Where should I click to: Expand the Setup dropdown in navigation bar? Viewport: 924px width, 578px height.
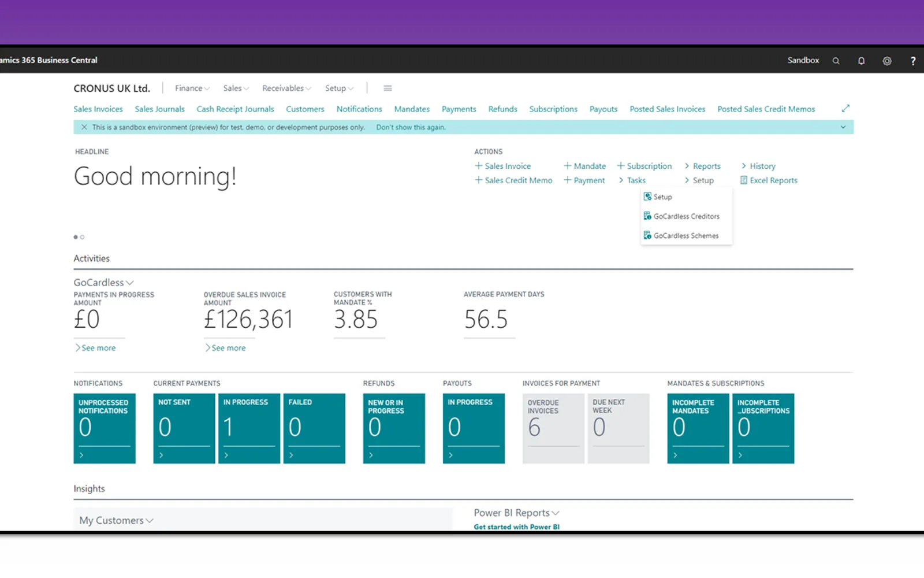coord(339,88)
